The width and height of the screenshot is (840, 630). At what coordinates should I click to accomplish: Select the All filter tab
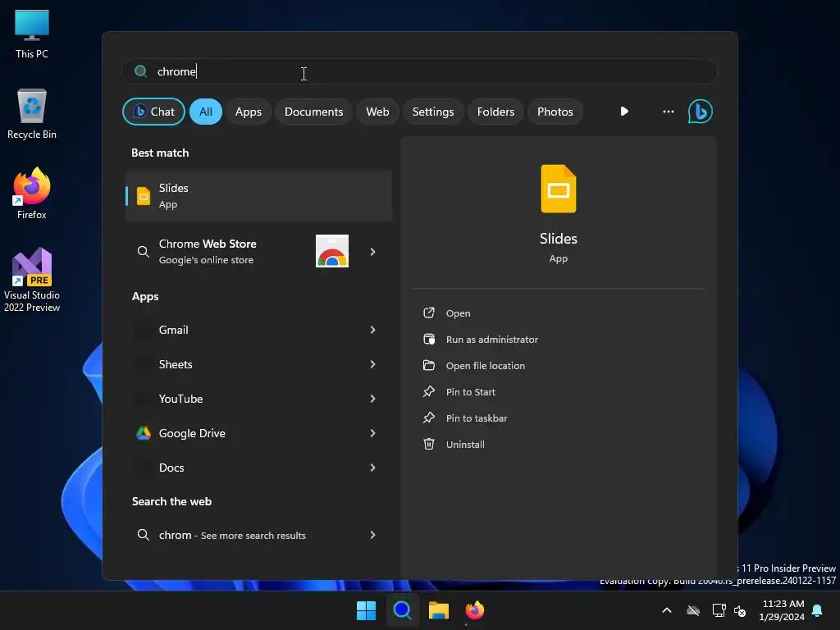(x=206, y=112)
